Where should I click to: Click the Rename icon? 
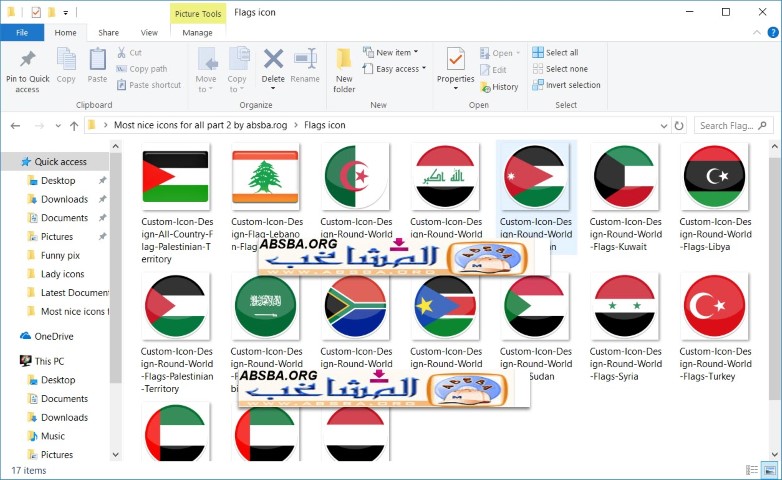pos(305,59)
